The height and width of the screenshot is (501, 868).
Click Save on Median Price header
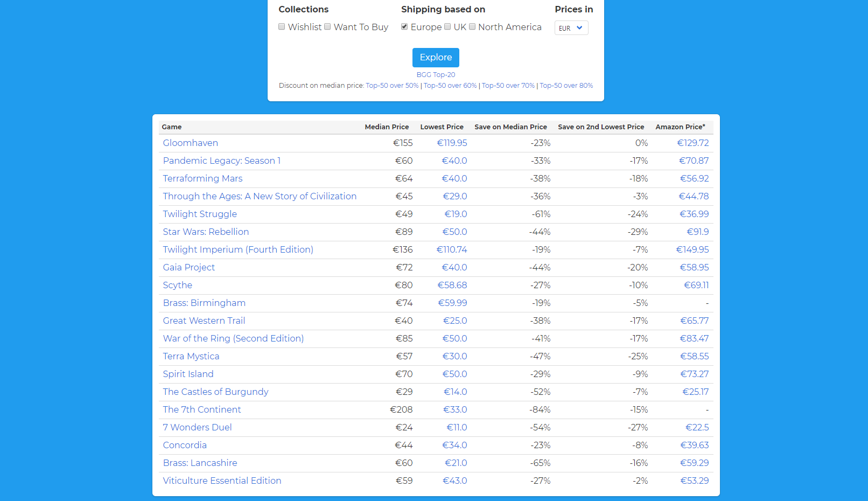pyautogui.click(x=510, y=127)
